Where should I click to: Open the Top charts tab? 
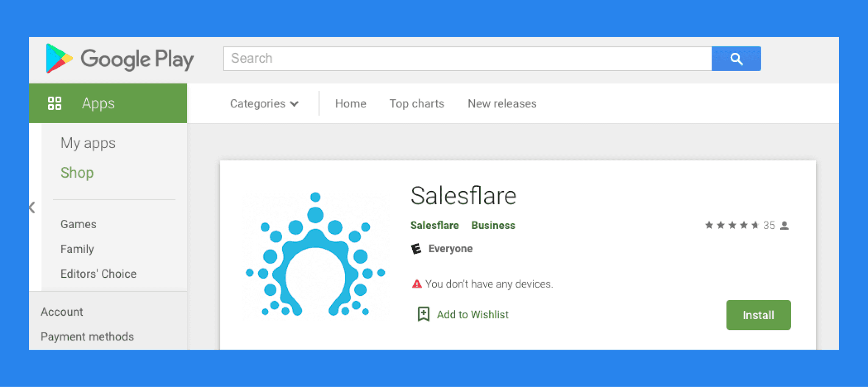click(x=417, y=104)
